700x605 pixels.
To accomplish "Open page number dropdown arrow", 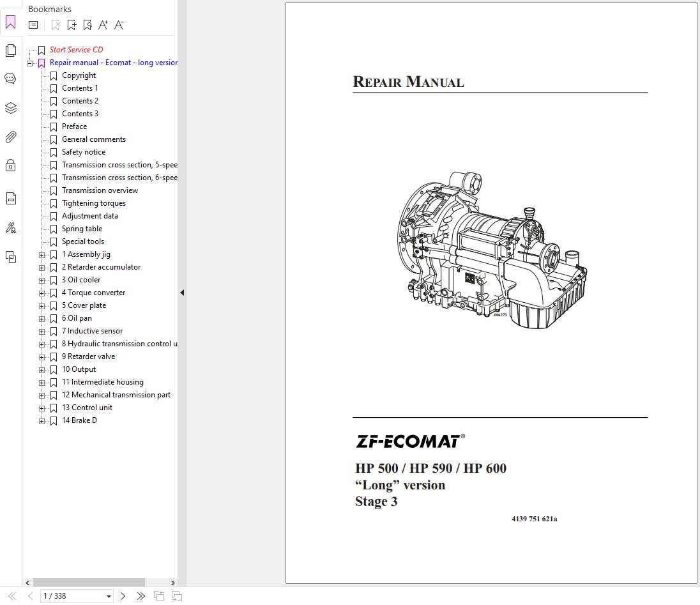I will (109, 597).
